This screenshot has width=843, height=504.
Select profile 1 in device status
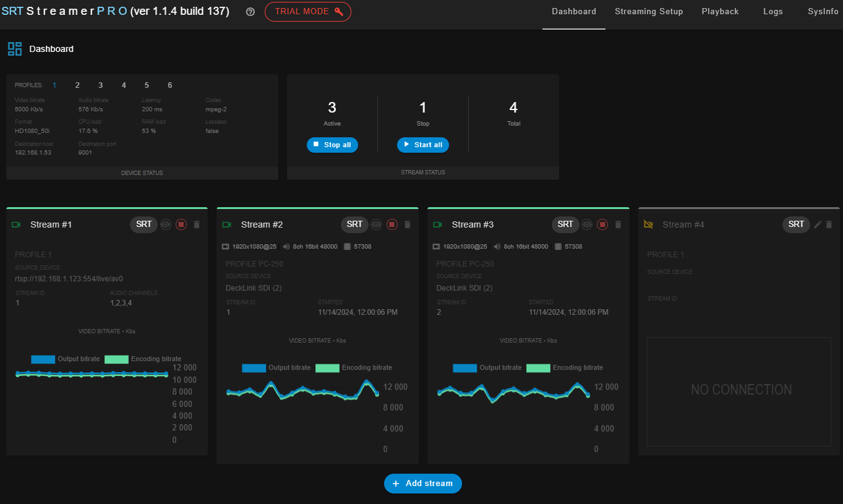tap(54, 85)
